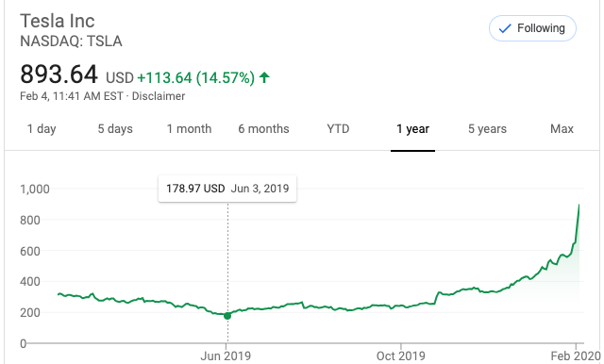The height and width of the screenshot is (364, 604).
Task: Click the 178.97 USD tooltip box
Action: tap(227, 189)
